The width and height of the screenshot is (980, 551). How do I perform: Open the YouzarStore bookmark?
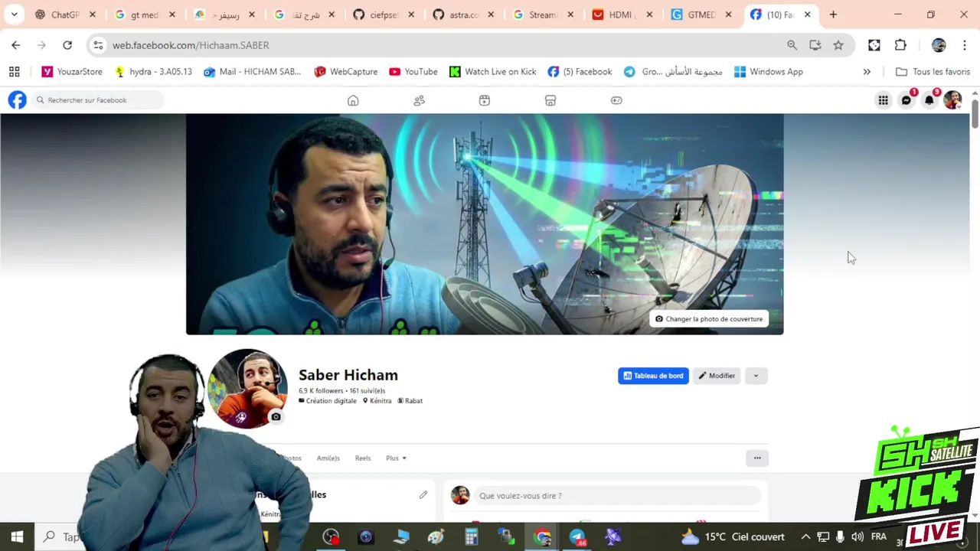pos(72,72)
